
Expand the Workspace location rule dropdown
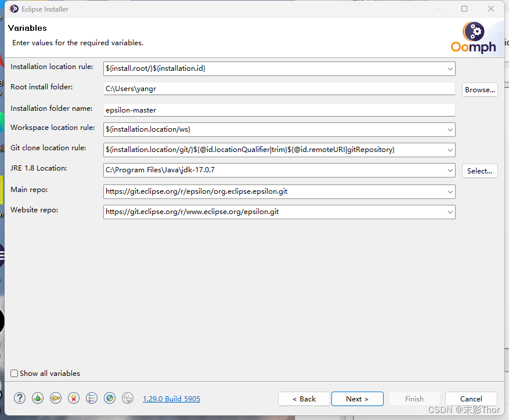coord(450,130)
